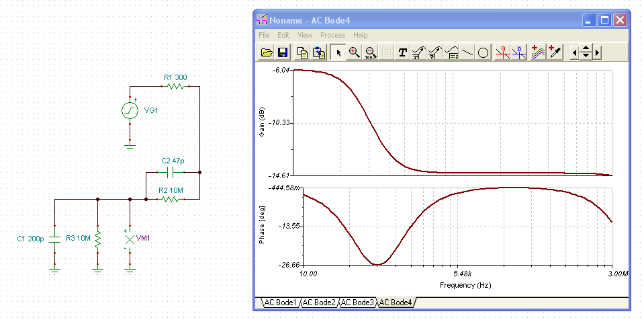The width and height of the screenshot is (644, 322).
Task: Click the 'Noname - AC Bode4' title text
Action: [x=310, y=20]
